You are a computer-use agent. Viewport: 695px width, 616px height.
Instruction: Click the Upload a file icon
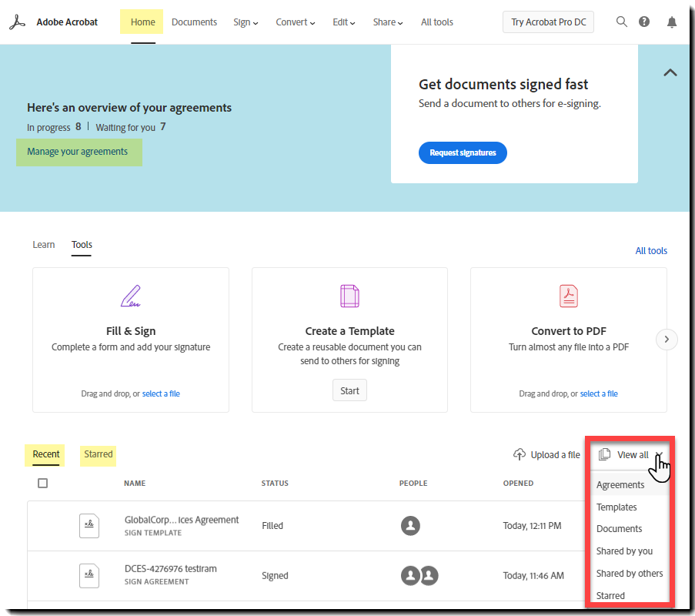[519, 454]
